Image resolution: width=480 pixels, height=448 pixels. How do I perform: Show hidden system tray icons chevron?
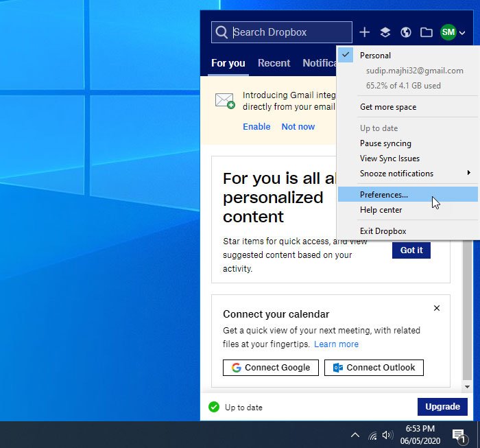pos(355,435)
